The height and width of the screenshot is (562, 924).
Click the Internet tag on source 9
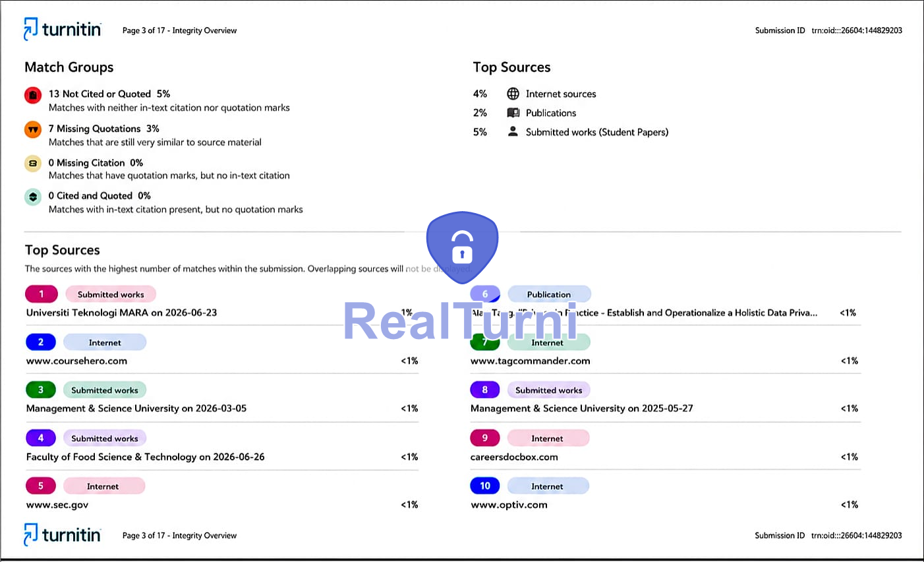[548, 438]
